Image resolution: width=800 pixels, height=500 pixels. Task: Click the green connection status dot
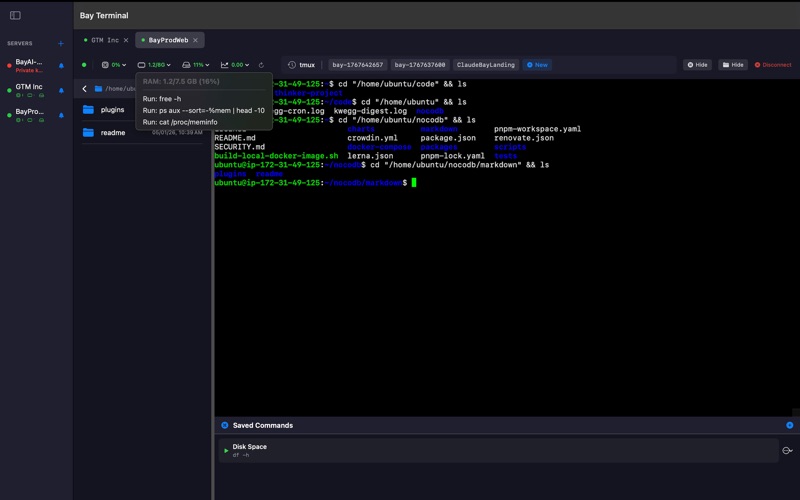(x=84, y=65)
